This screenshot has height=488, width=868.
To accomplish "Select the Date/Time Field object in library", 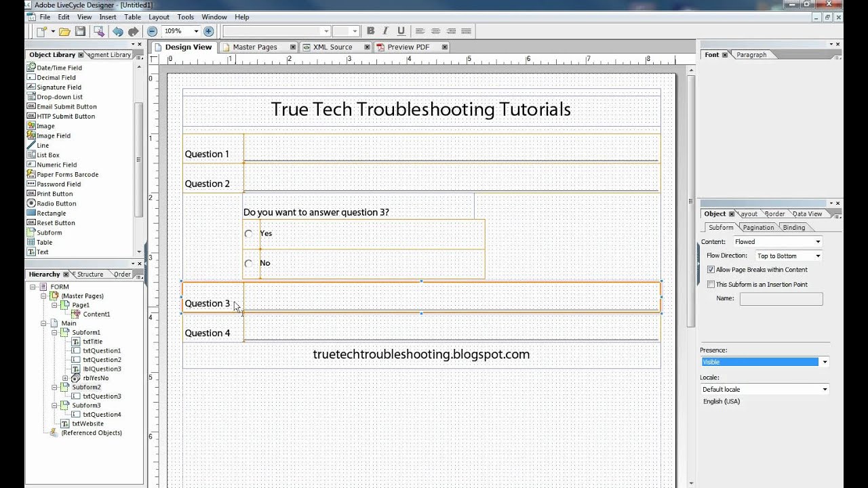I will (x=54, y=68).
